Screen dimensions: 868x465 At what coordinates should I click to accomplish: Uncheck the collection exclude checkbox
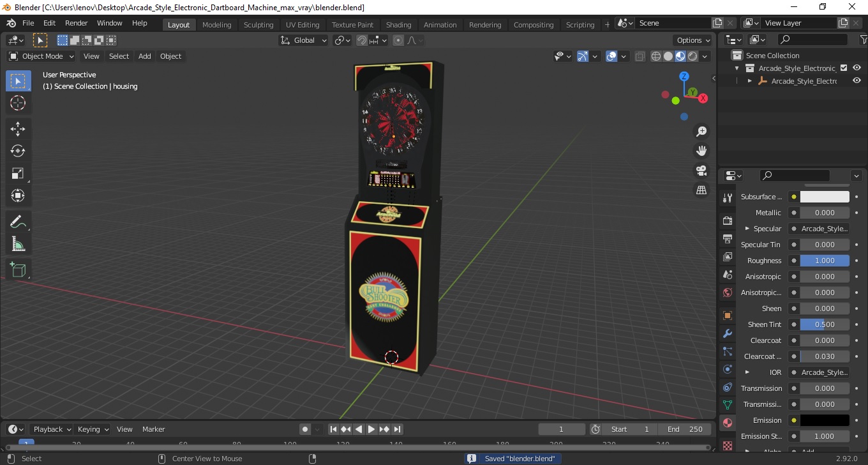844,68
